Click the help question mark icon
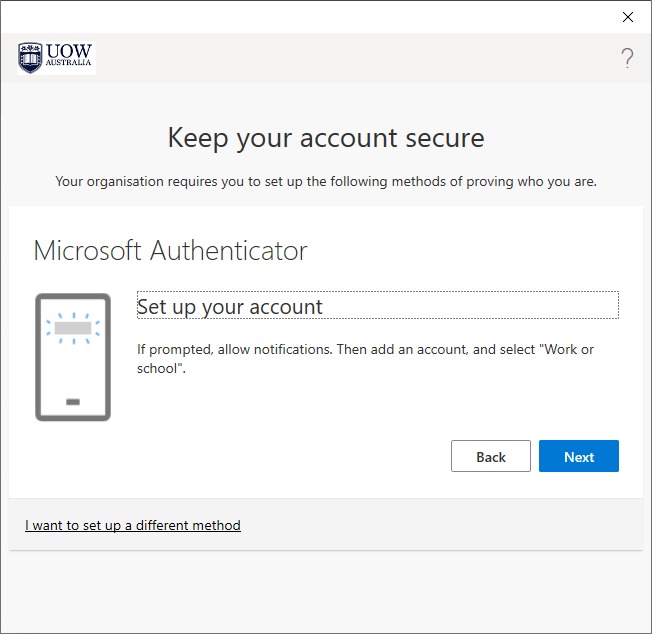The image size is (652, 634). tap(627, 58)
